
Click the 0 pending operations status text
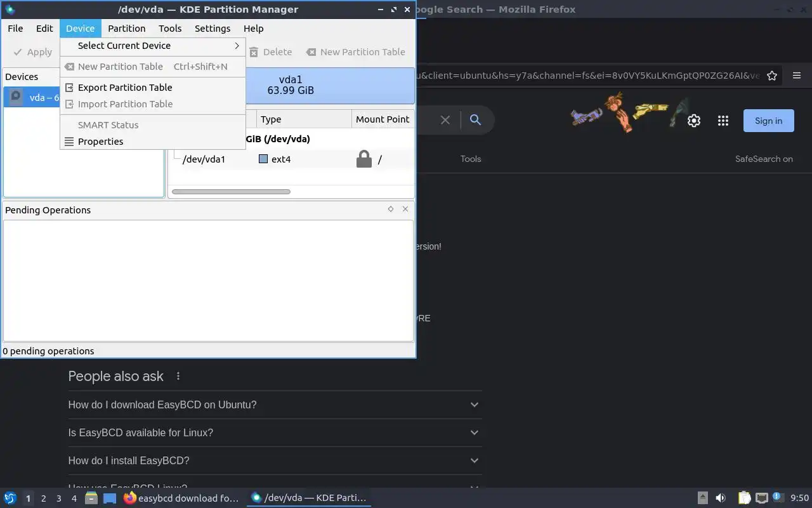point(48,351)
